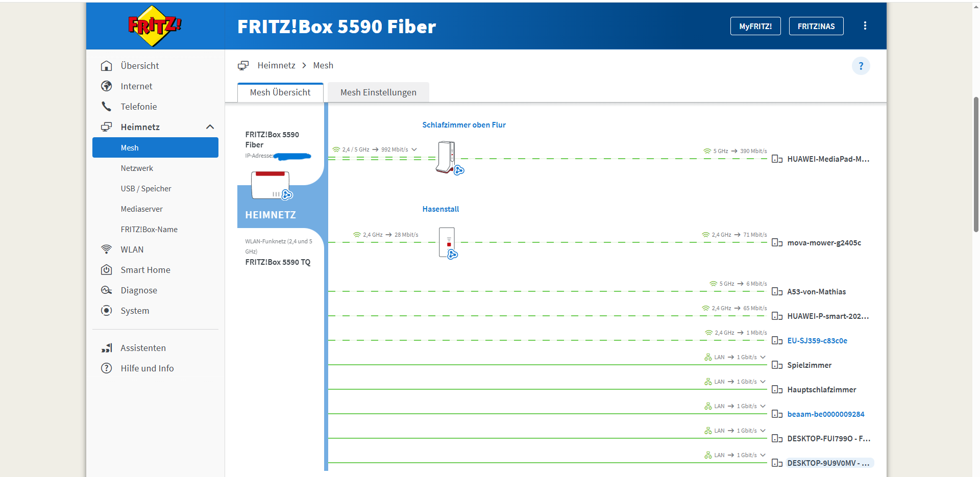Click device icon next to mova-mower-g2405c
Image resolution: width=980 pixels, height=477 pixels.
[x=777, y=243]
